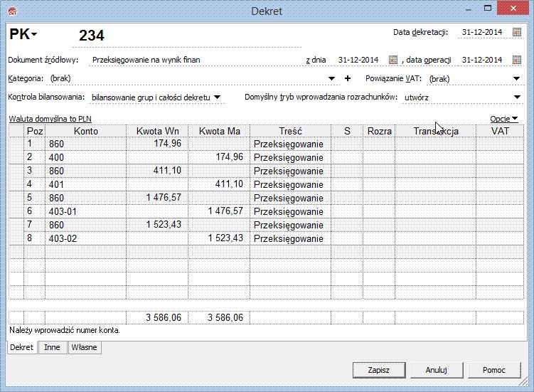Click Kwota Wn value 174,96
534x392 pixels.
(167, 143)
